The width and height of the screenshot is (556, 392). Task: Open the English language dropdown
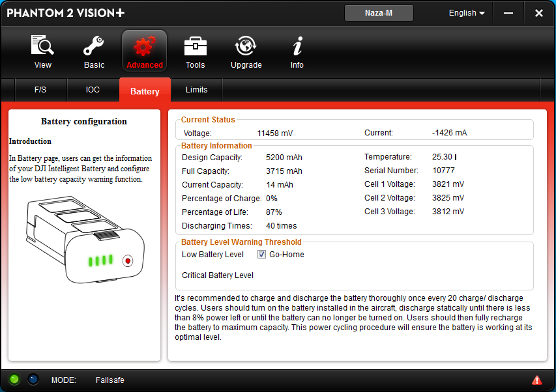tap(467, 13)
